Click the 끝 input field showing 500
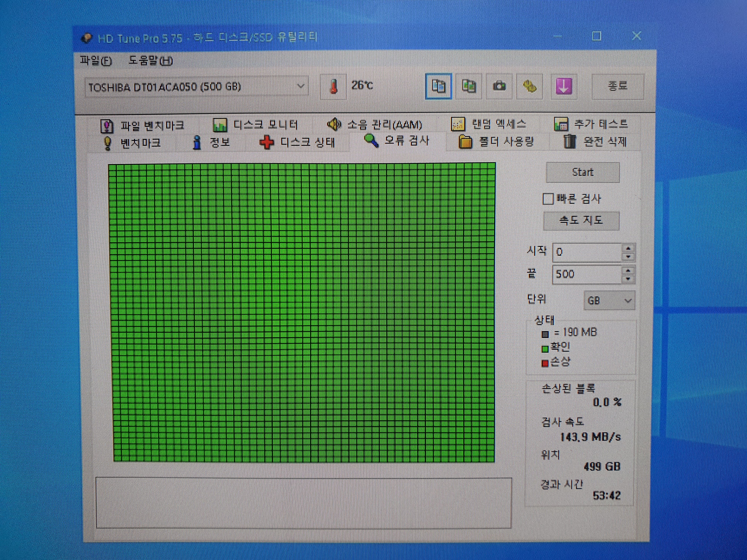747x560 pixels. [x=587, y=274]
